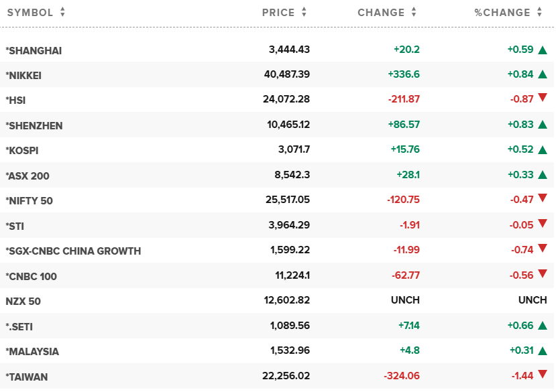Click the %CHANGE column header text
Viewport: 556px width, 392px height.
[502, 12]
